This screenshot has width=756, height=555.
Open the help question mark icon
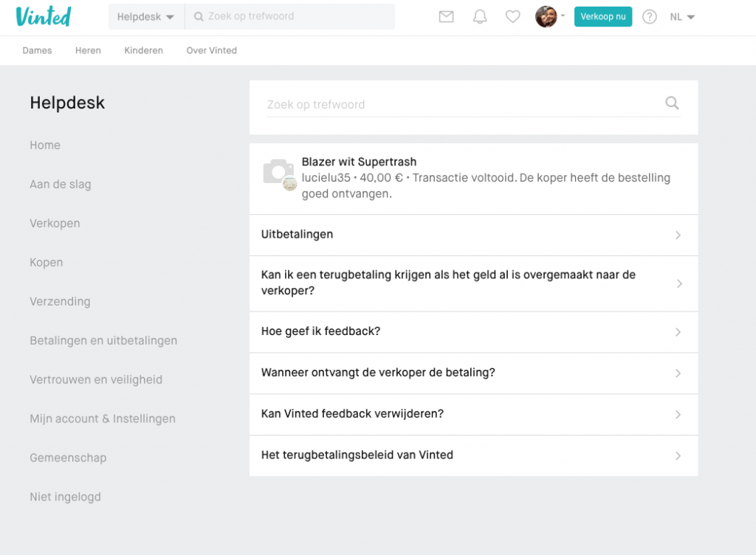(x=650, y=17)
